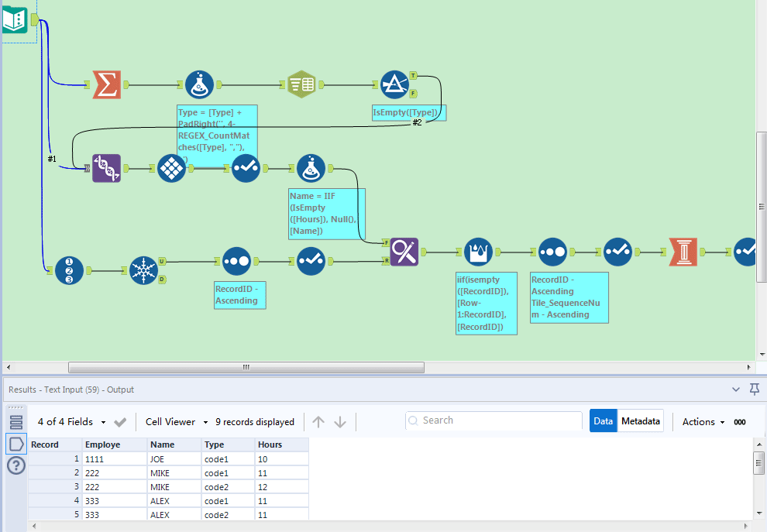
Task: Click the Filter tool's T output anchor
Action: pos(414,76)
